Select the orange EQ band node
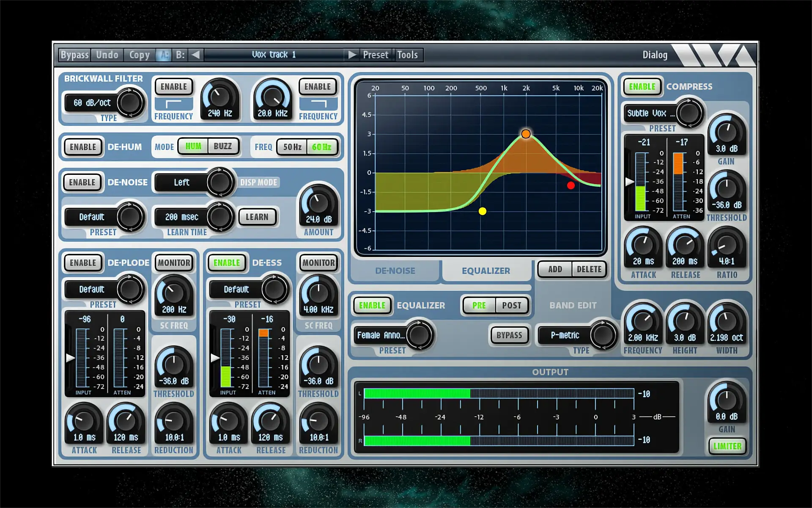This screenshot has width=812, height=508. (526, 134)
